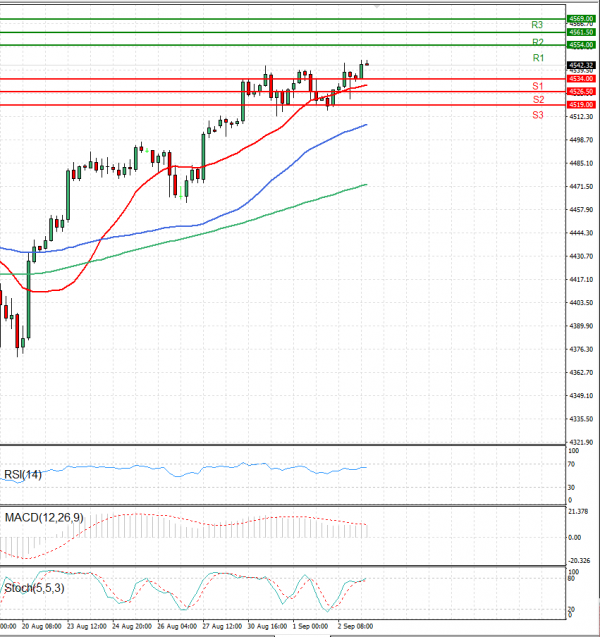Image resolution: width=600 pixels, height=637 pixels.
Task: Select the S3 support label
Action: [x=538, y=115]
